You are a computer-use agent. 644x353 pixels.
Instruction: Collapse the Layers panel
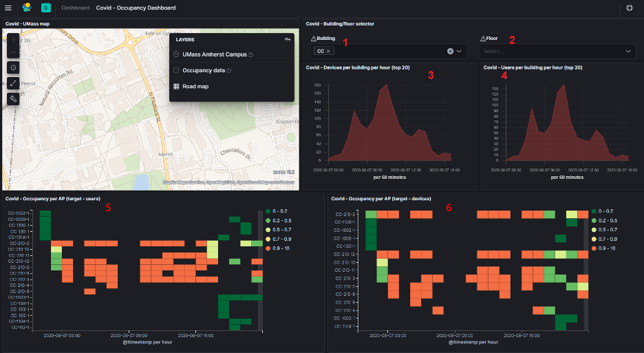coord(287,40)
